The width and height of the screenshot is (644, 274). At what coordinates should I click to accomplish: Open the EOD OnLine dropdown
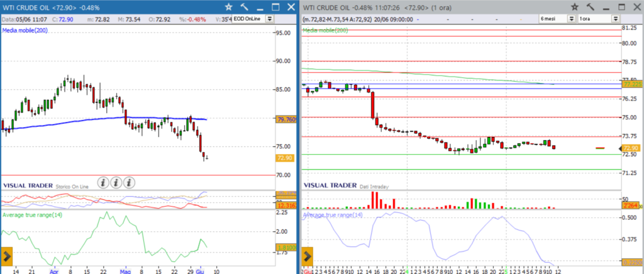coord(269,18)
